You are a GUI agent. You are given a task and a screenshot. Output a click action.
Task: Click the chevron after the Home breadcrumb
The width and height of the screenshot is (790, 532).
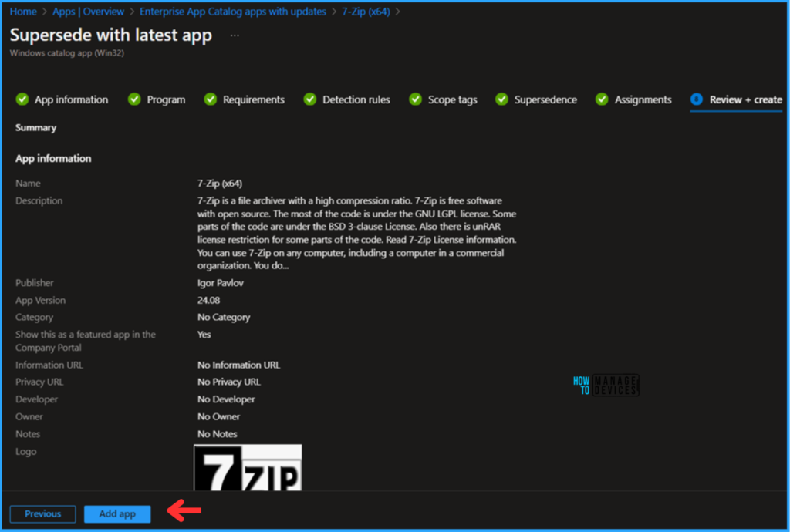[44, 12]
